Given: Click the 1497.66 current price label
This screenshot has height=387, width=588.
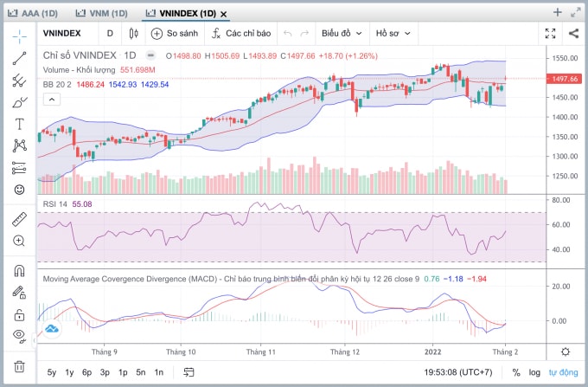Looking at the screenshot, I should tap(565, 79).
